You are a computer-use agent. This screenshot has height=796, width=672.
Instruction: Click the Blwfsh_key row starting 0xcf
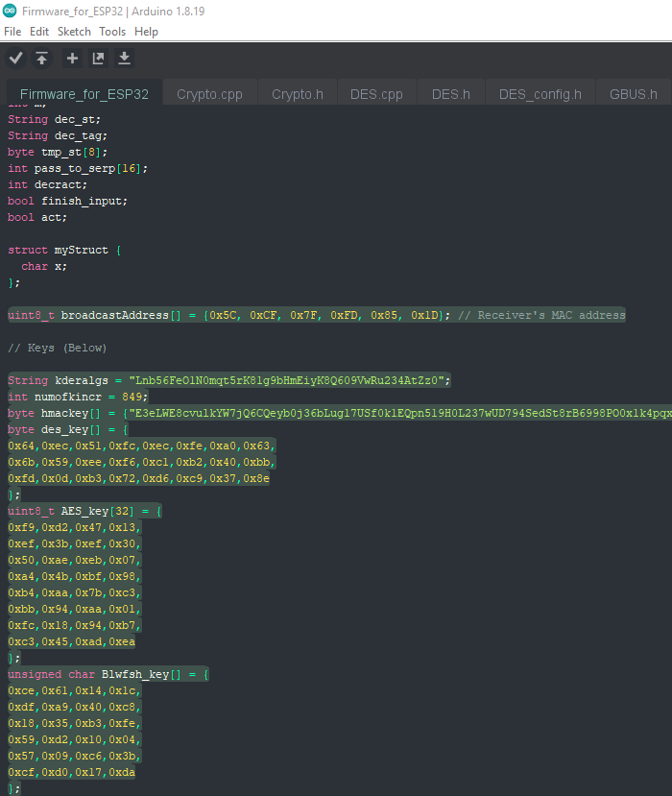[x=72, y=772]
